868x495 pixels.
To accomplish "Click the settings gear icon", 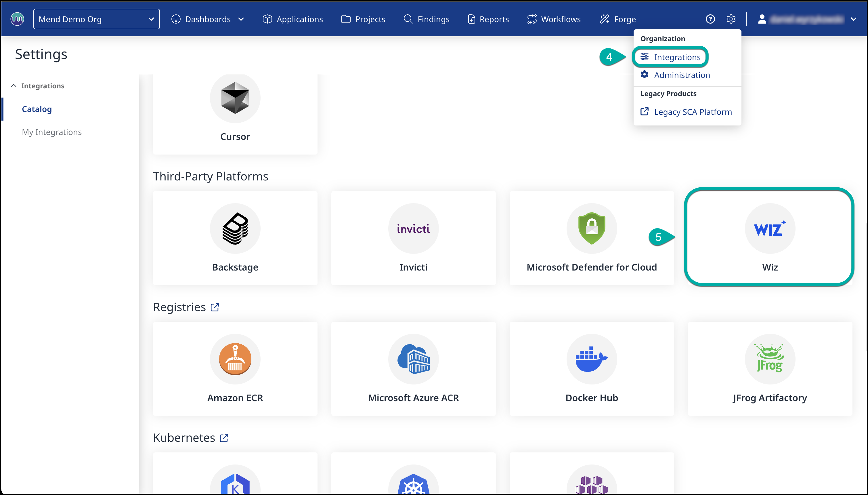I will 731,19.
